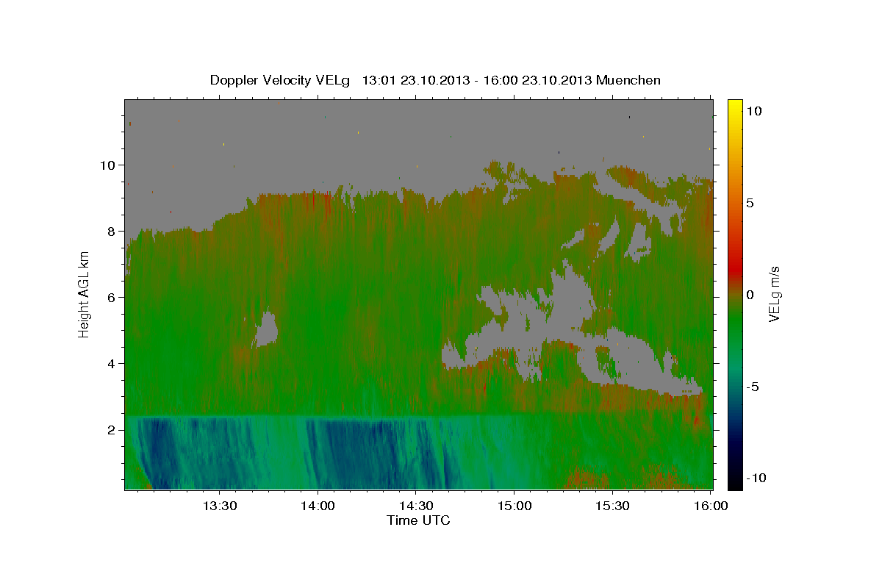Click the 14:00 time tick label

coord(318,506)
